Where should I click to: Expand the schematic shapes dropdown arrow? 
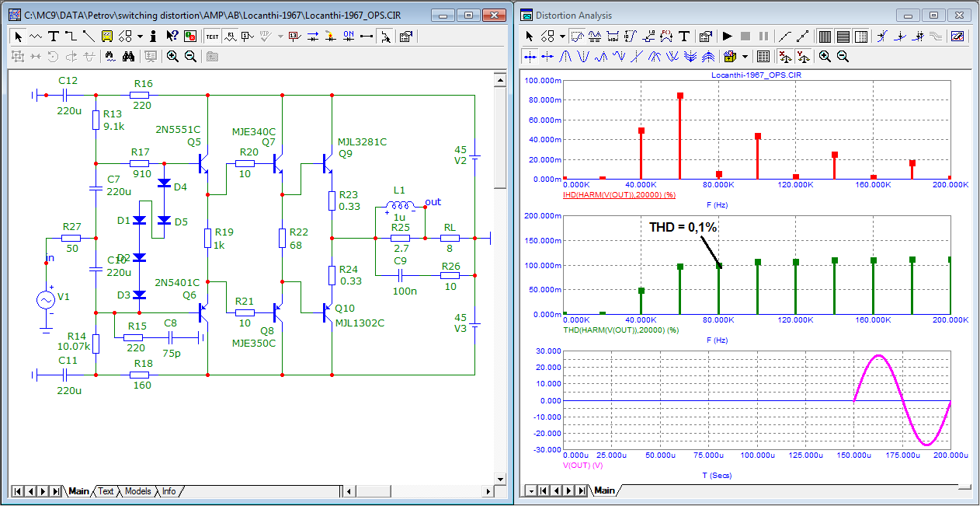(x=140, y=36)
